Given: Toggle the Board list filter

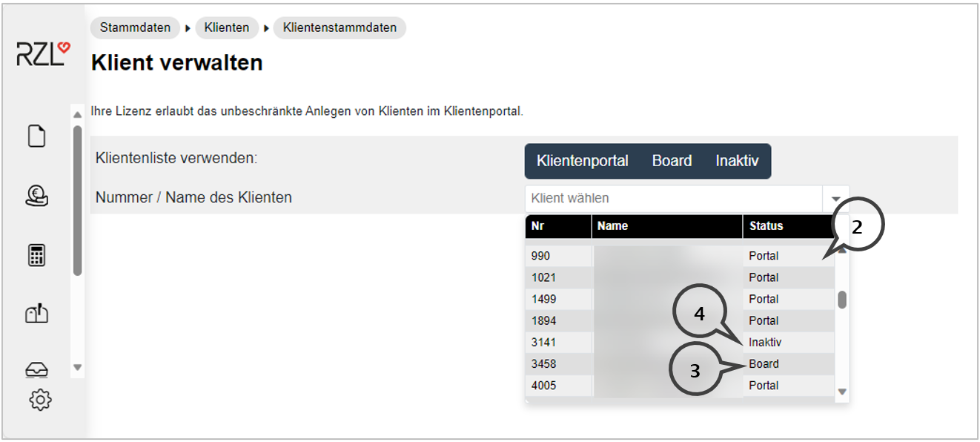Looking at the screenshot, I should point(672,161).
